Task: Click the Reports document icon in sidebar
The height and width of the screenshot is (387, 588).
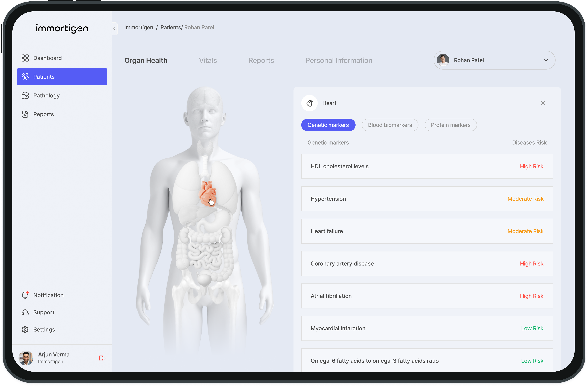Action: coord(25,114)
